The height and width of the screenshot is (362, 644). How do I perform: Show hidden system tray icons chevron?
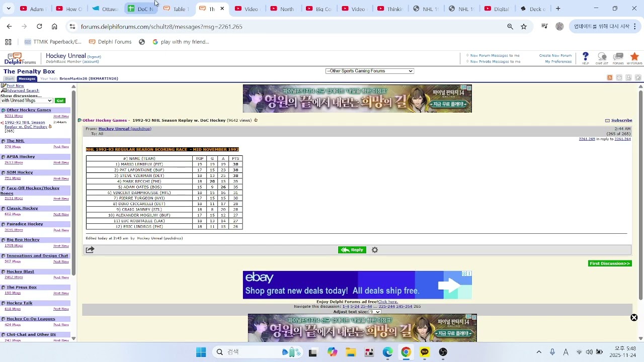pos(539,352)
